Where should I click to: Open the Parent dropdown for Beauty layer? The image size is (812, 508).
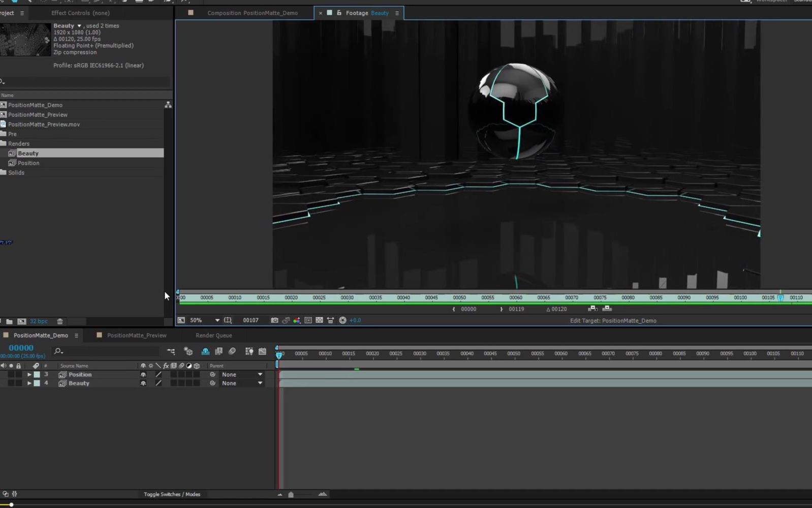pos(242,383)
